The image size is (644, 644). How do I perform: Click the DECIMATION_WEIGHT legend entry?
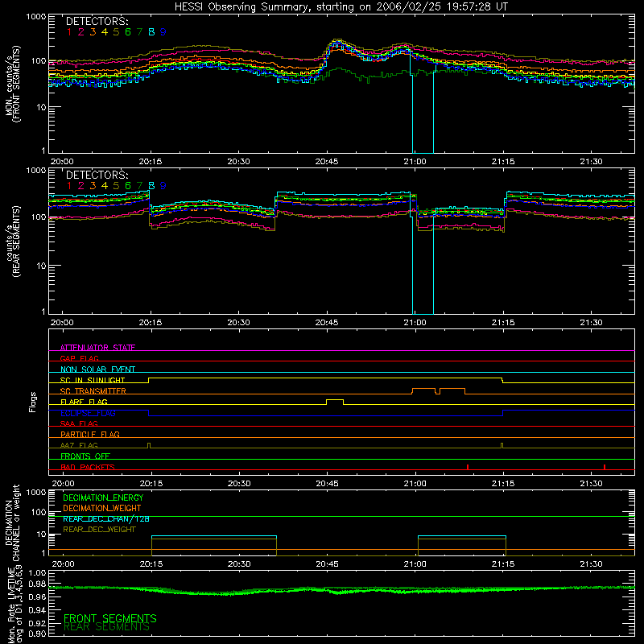[102, 508]
